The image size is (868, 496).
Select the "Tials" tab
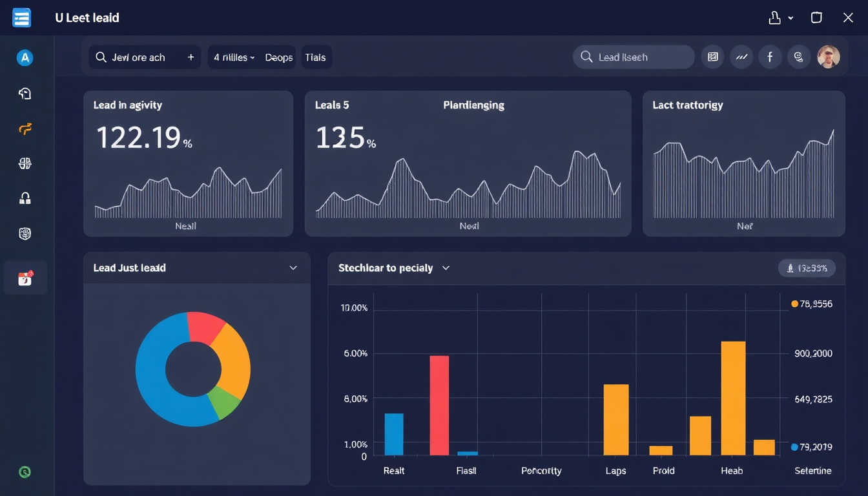pyautogui.click(x=315, y=57)
